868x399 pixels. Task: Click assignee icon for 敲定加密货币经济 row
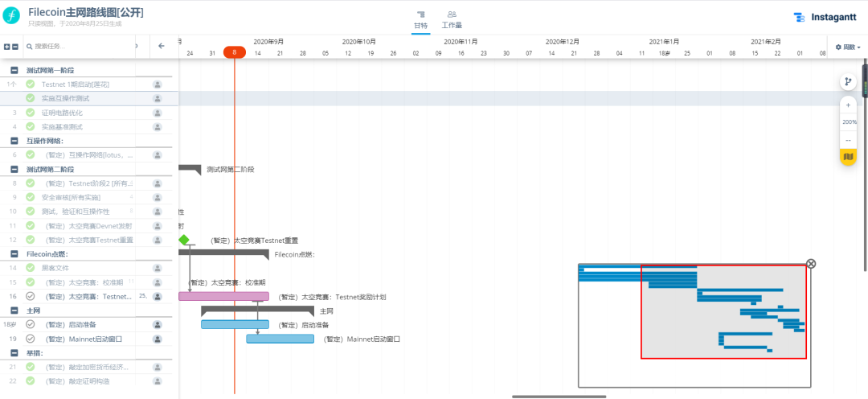pyautogui.click(x=158, y=367)
